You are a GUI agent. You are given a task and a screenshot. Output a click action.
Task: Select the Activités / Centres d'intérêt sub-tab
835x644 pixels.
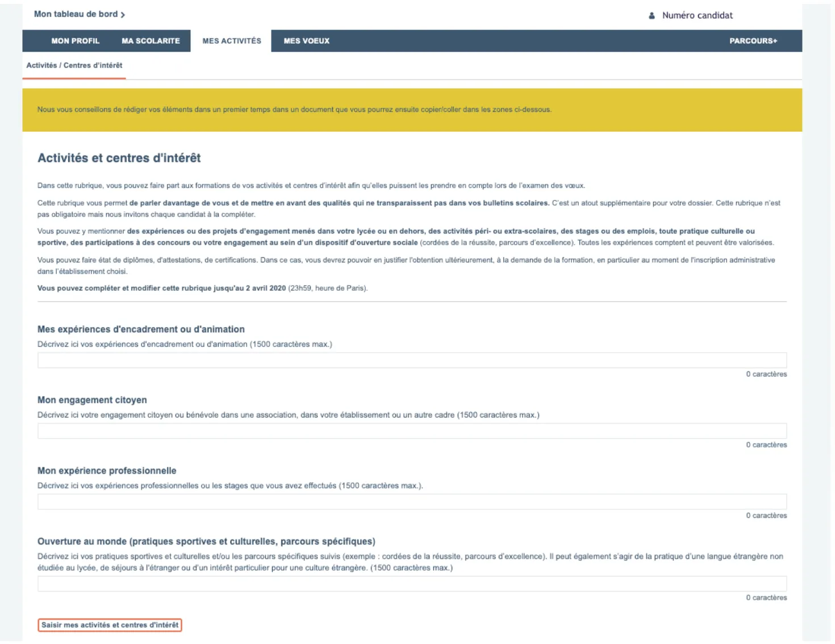point(75,65)
